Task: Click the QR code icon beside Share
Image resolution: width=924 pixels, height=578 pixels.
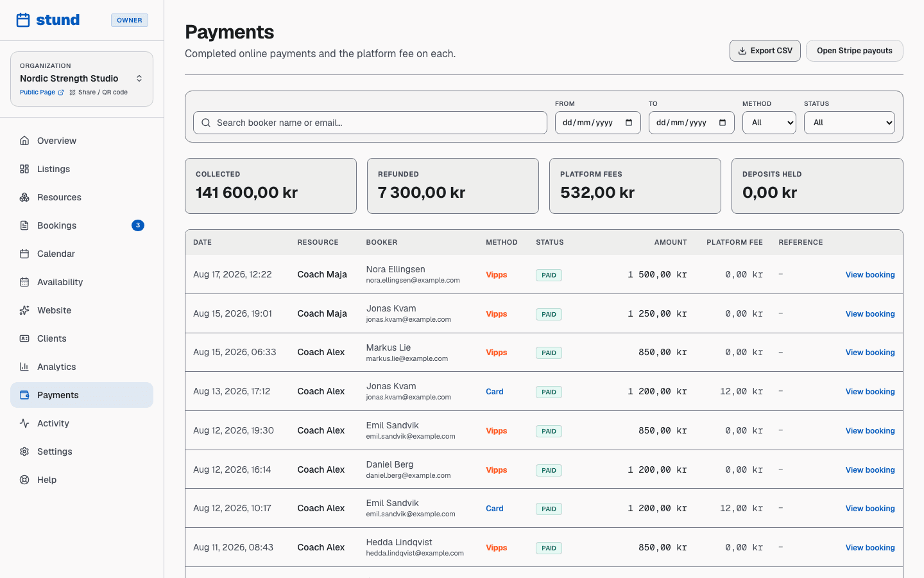Action: [x=73, y=92]
